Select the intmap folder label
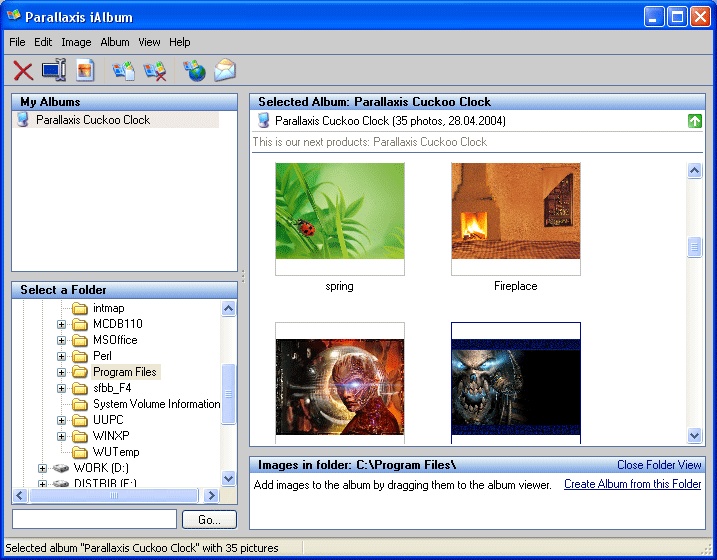The width and height of the screenshot is (717, 560). (109, 309)
